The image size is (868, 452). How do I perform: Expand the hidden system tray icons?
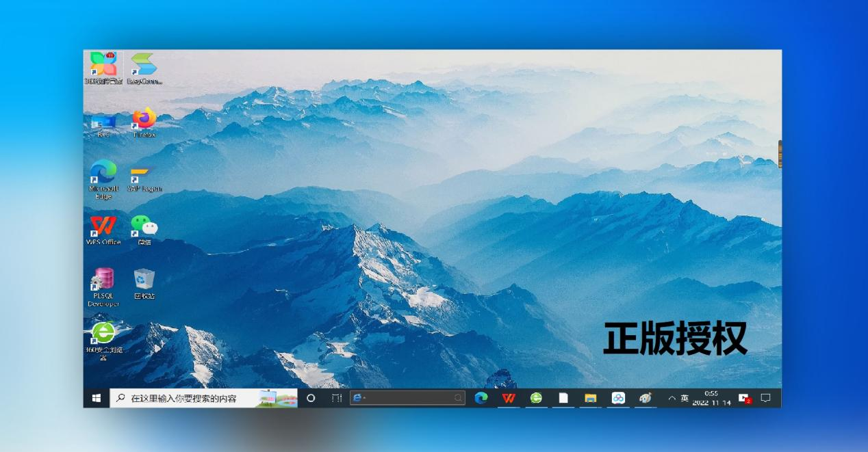672,398
